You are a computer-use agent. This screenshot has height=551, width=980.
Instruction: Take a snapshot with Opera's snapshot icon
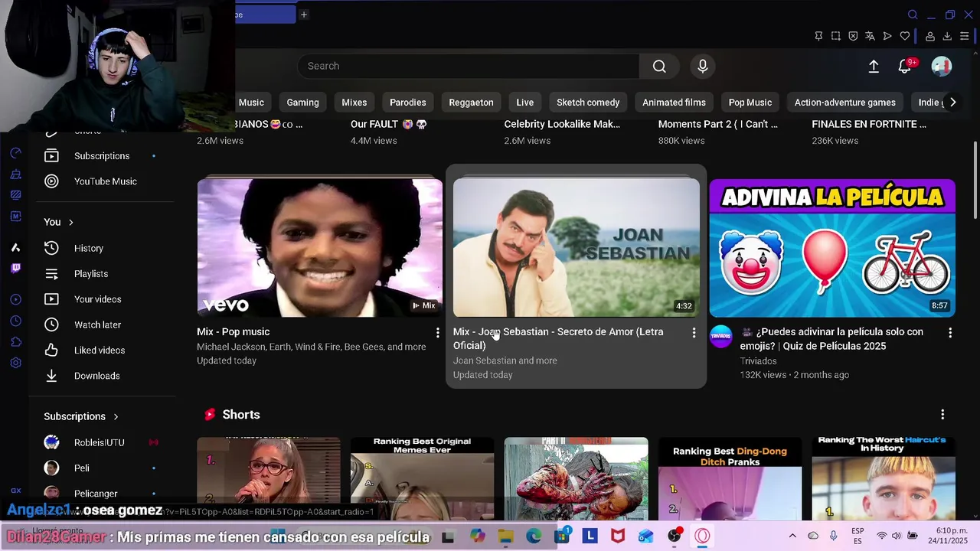point(836,36)
